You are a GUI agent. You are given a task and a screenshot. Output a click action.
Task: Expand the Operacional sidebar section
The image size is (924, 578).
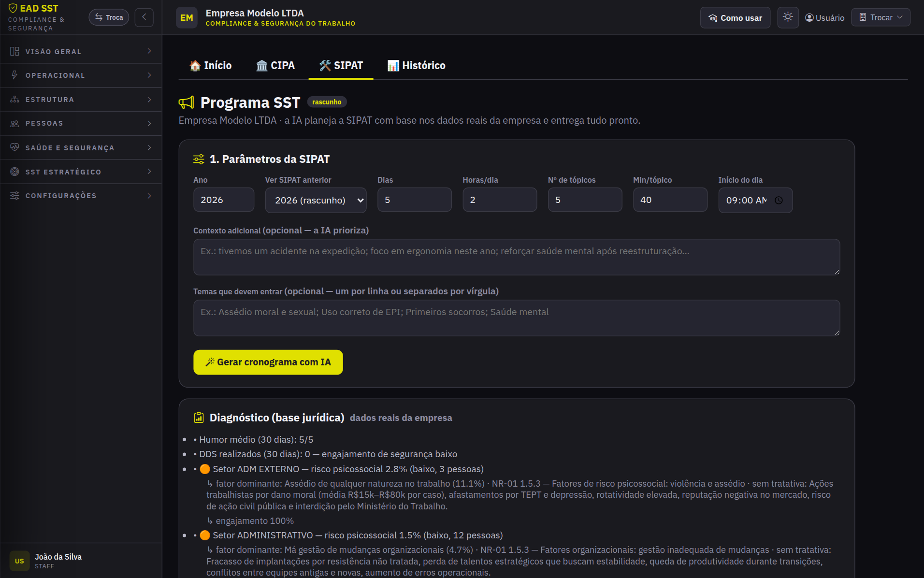click(81, 75)
